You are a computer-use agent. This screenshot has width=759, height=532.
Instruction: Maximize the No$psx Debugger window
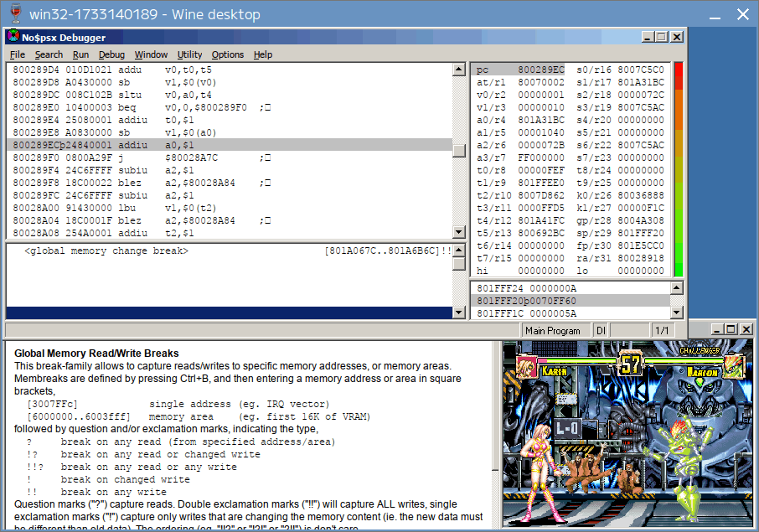point(662,37)
